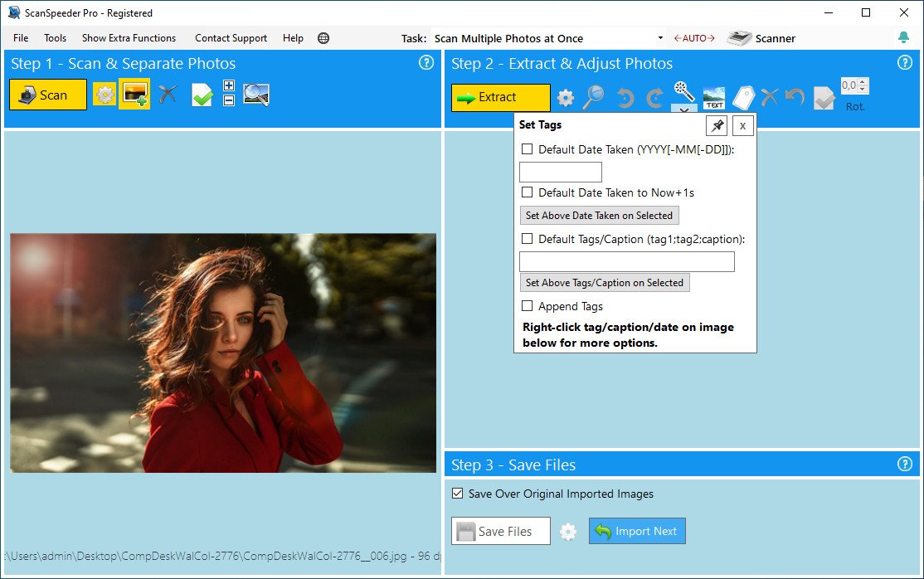
Task: Click the white tag icon in Step 2
Action: [x=743, y=97]
